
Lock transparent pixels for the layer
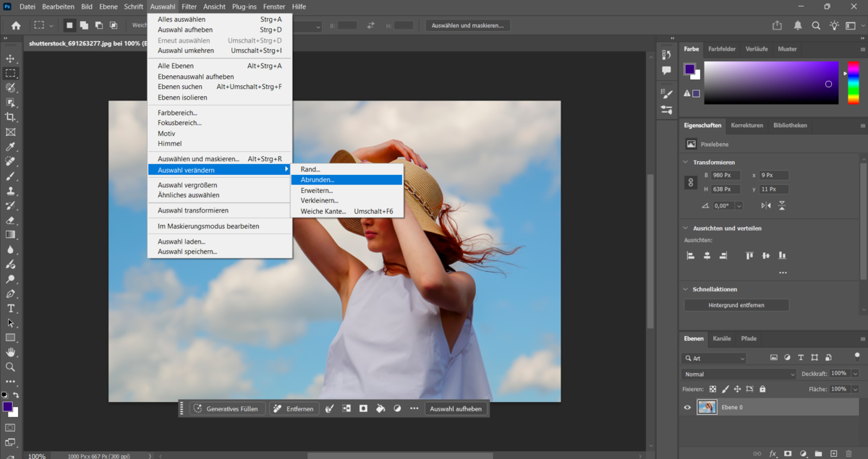tap(712, 389)
